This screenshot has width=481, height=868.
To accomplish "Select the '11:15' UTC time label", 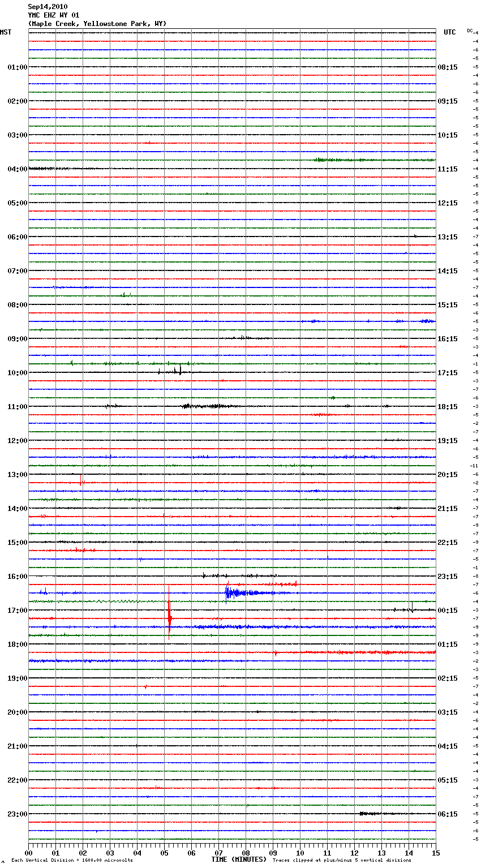I will [x=448, y=169].
